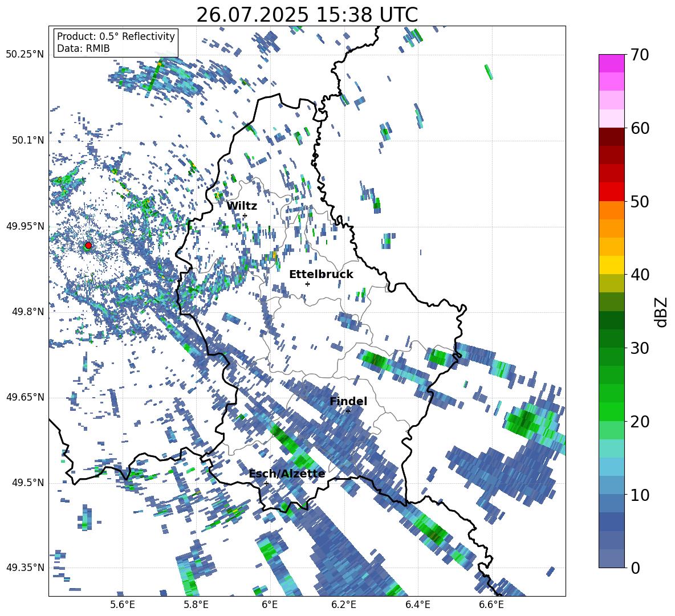675x616 pixels.
Task: Click the 49.95°N latitude label
Action: tap(25, 227)
